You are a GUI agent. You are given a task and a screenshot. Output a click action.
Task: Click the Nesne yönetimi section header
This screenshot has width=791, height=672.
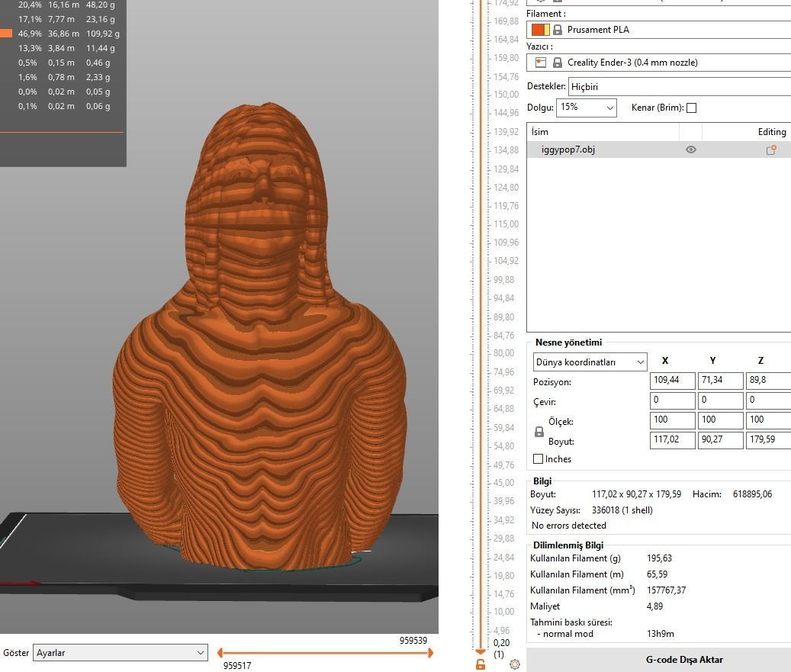568,342
